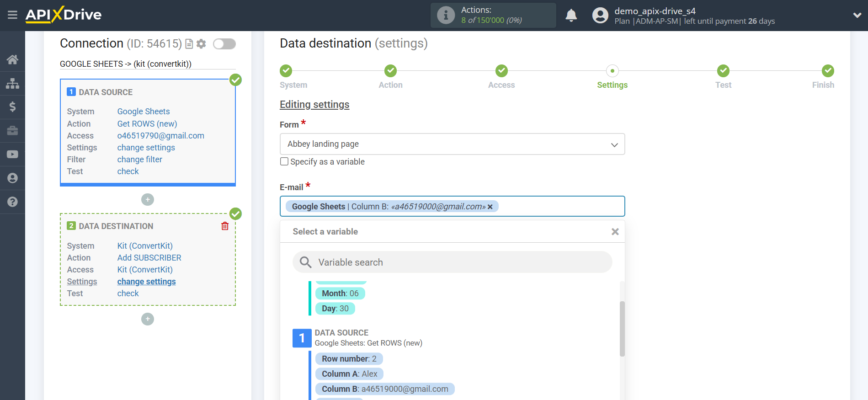Viewport: 868px width, 400px height.
Task: Click the Actions counter panel
Action: (x=493, y=15)
